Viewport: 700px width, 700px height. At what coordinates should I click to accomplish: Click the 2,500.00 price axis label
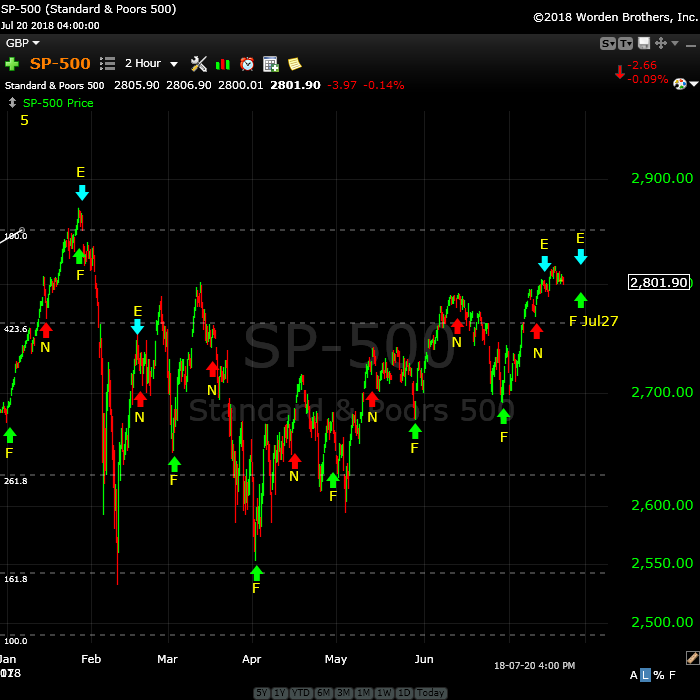[662, 622]
